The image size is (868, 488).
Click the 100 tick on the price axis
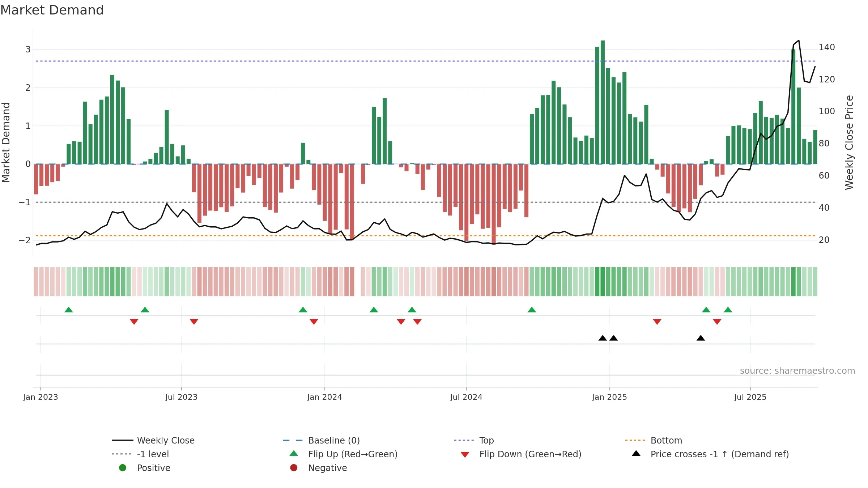(827, 111)
